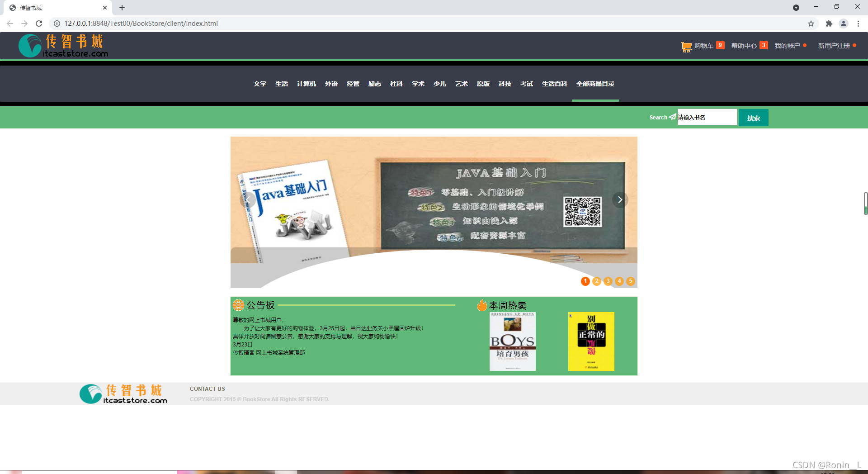
Task: Open the 购物车 shopping cart link
Action: tap(703, 46)
